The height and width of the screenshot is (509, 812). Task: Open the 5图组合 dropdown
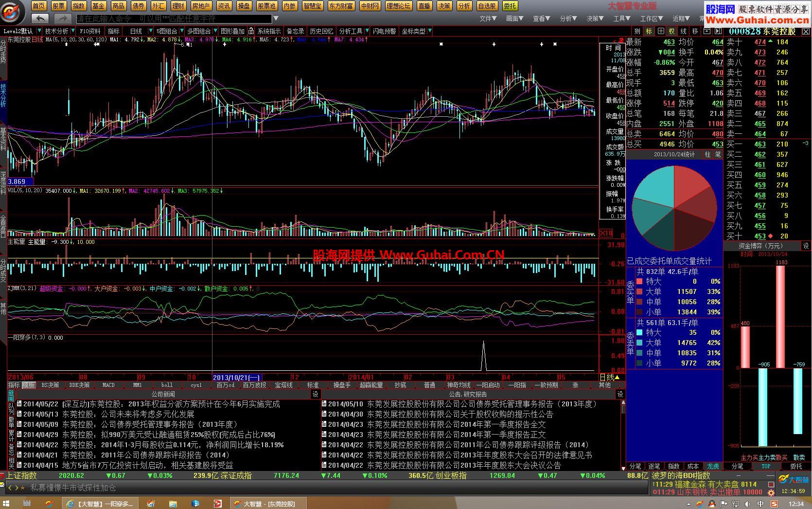pyautogui.click(x=181, y=31)
